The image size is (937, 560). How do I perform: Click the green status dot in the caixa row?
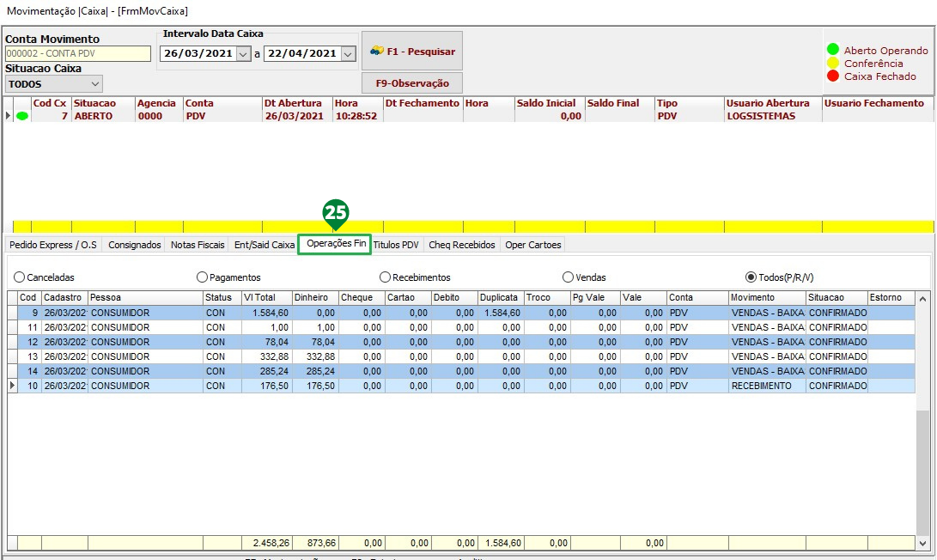22,116
